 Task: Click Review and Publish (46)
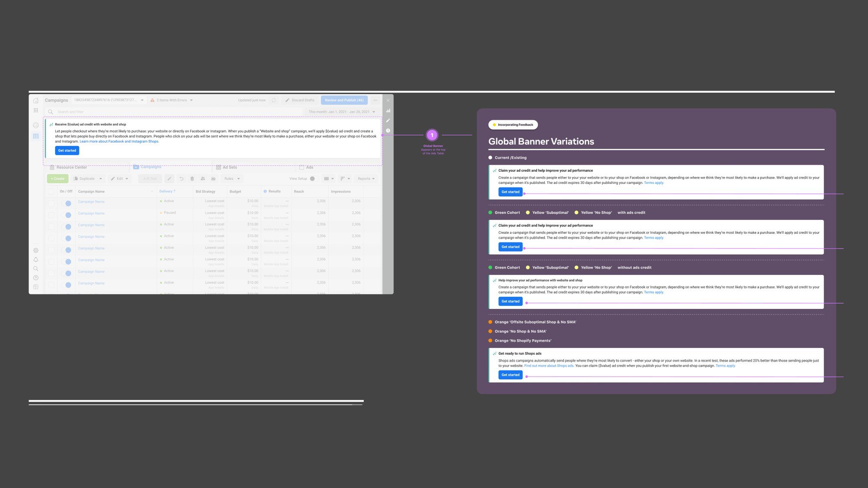pyautogui.click(x=344, y=100)
